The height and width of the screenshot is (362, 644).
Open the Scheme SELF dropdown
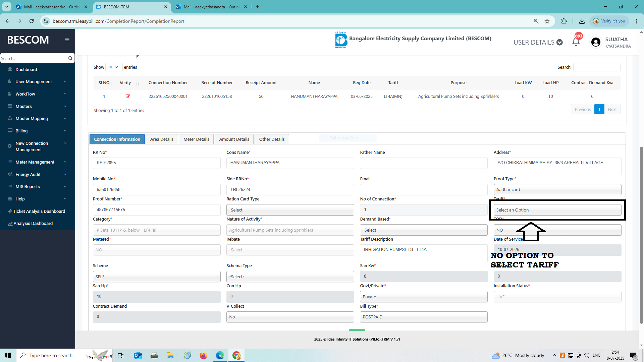tap(157, 277)
